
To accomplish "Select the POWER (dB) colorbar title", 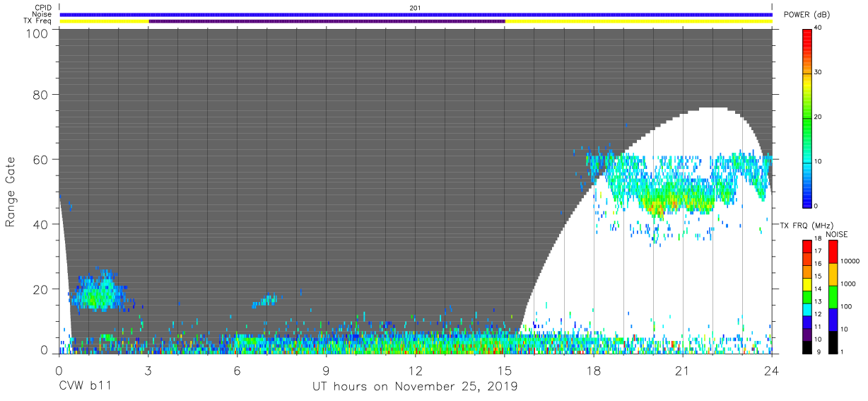I will point(808,16).
